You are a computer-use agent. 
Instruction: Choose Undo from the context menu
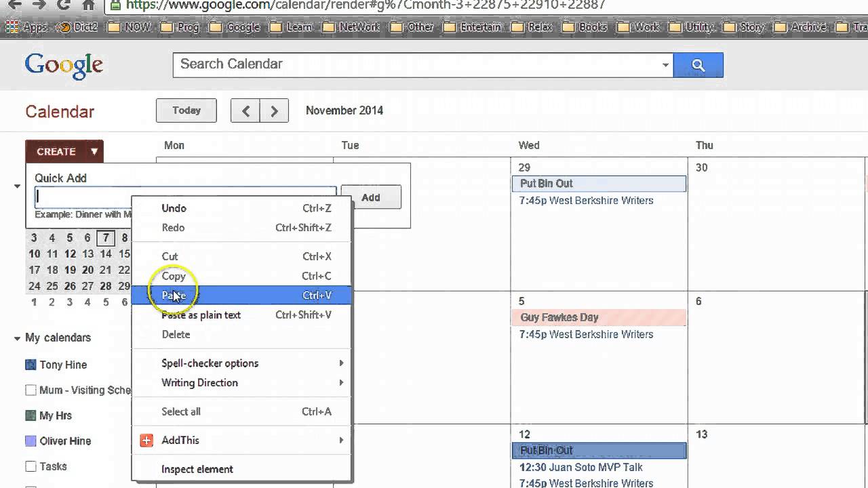pos(241,208)
